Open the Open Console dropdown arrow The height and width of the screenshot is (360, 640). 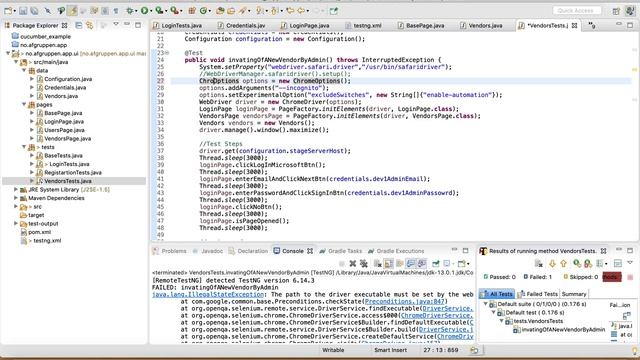[x=468, y=264]
